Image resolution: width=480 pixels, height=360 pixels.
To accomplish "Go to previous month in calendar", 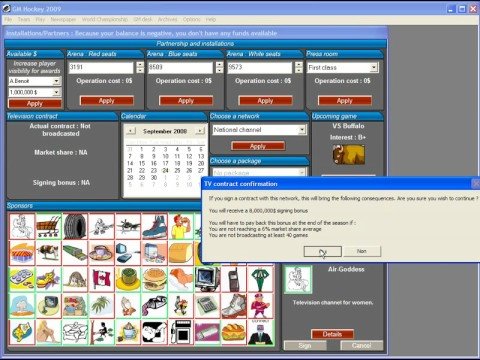I will click(x=131, y=131).
